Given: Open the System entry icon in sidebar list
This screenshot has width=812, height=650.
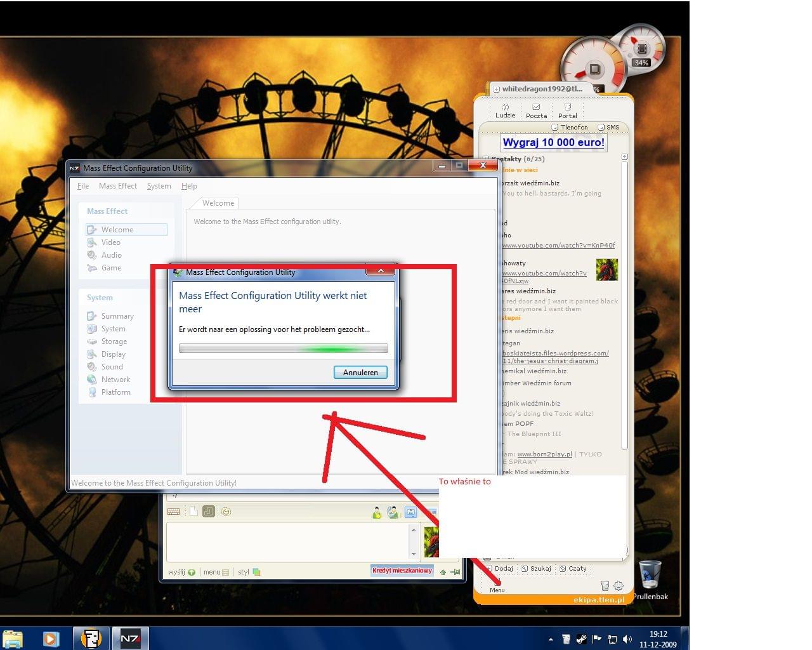Looking at the screenshot, I should click(92, 329).
